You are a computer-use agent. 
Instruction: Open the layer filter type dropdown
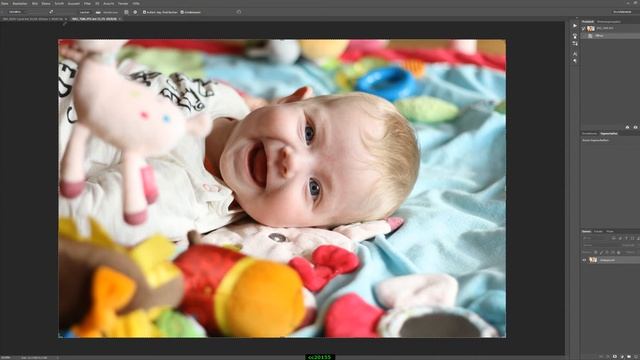click(596, 238)
